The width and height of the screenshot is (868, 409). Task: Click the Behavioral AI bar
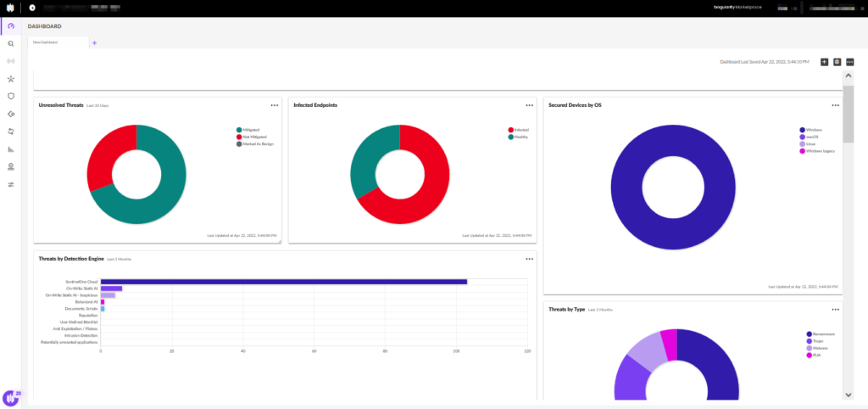tap(103, 302)
